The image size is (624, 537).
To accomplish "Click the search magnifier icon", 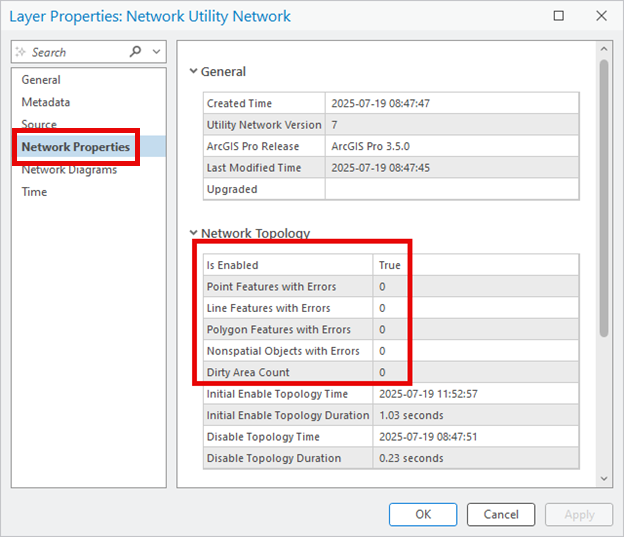I will [135, 52].
